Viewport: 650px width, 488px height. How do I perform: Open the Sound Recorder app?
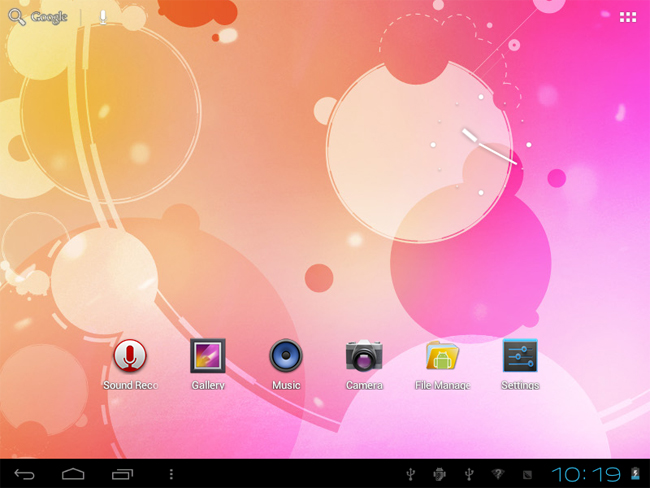point(130,356)
